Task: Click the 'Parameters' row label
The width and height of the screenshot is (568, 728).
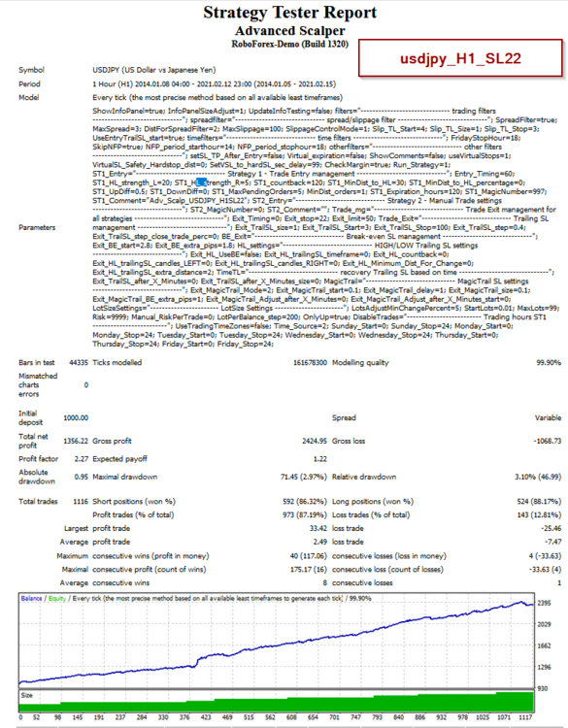Action: [37, 227]
